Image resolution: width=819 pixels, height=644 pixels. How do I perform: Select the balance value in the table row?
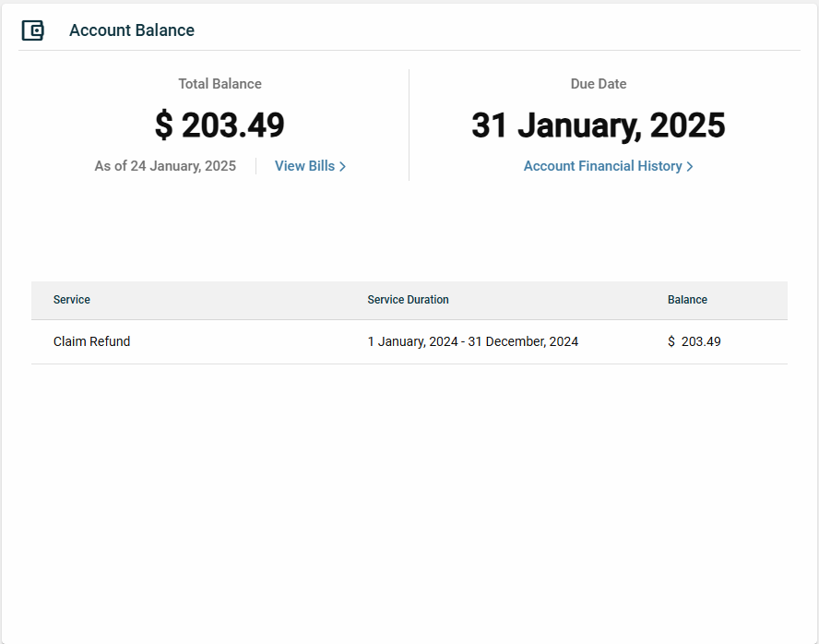(x=694, y=341)
